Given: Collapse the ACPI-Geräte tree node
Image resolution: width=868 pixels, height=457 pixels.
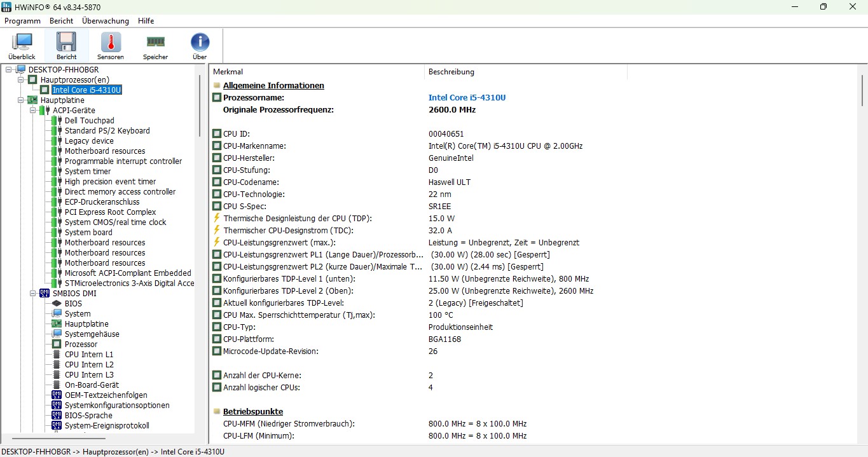Looking at the screenshot, I should tap(32, 111).
